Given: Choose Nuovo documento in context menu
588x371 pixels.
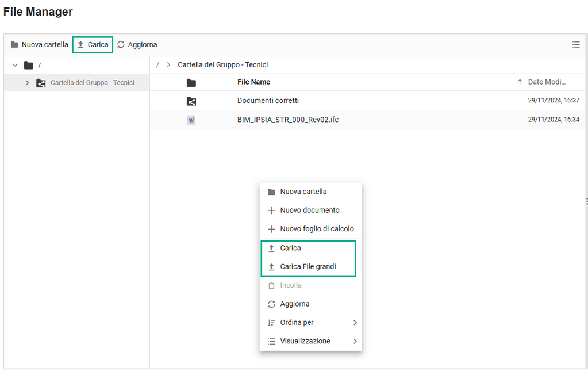Looking at the screenshot, I should click(309, 211).
